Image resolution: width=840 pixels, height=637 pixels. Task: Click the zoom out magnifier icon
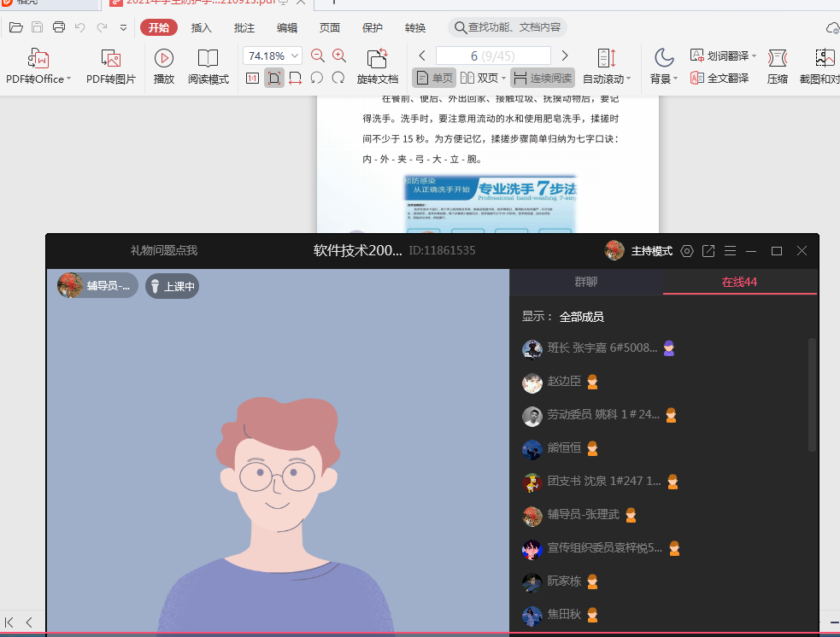pyautogui.click(x=318, y=56)
